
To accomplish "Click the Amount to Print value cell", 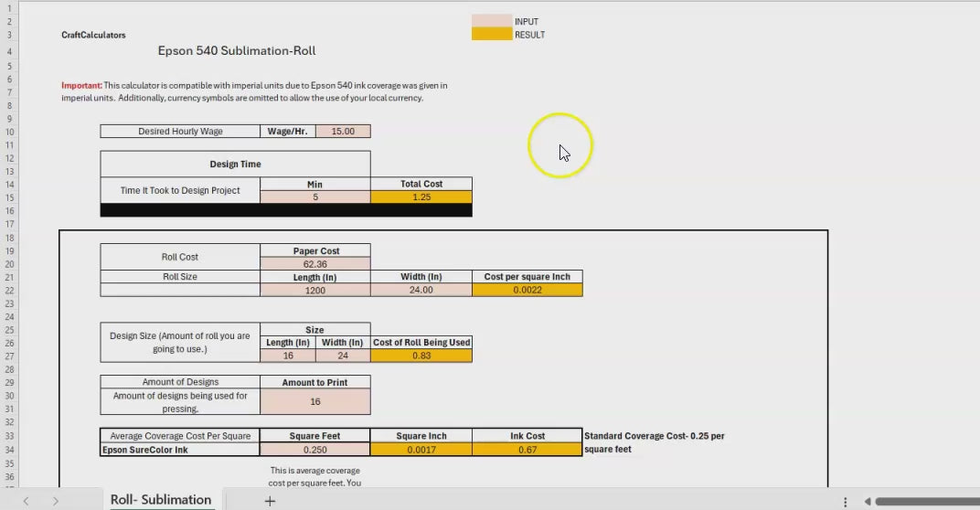I will pos(315,401).
